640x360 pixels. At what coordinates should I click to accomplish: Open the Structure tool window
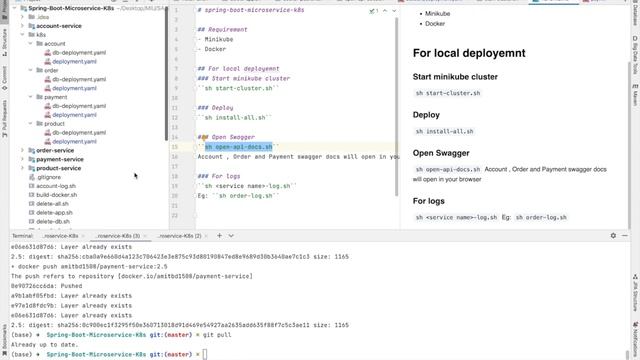pos(4,42)
